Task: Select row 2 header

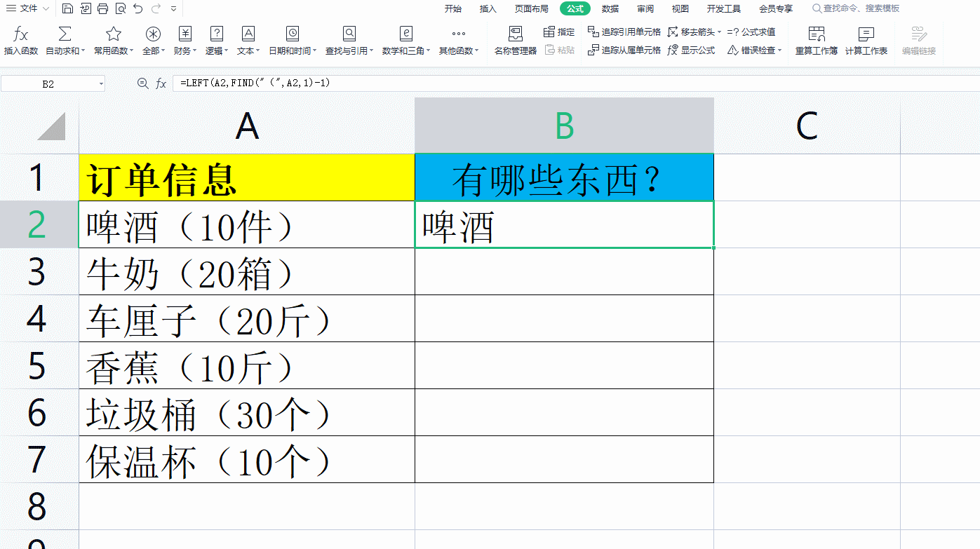Action: tap(39, 224)
